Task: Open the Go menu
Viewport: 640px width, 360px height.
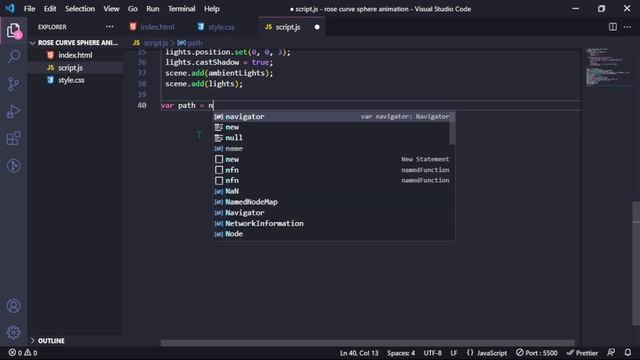Action: pos(133,9)
